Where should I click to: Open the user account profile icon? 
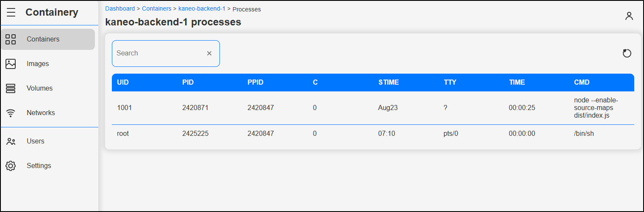(629, 16)
